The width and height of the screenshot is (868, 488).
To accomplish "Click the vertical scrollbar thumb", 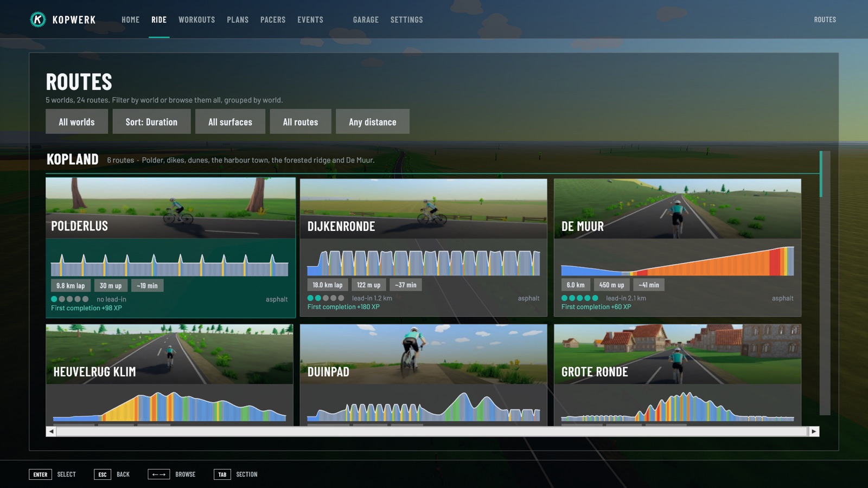I will point(821,174).
